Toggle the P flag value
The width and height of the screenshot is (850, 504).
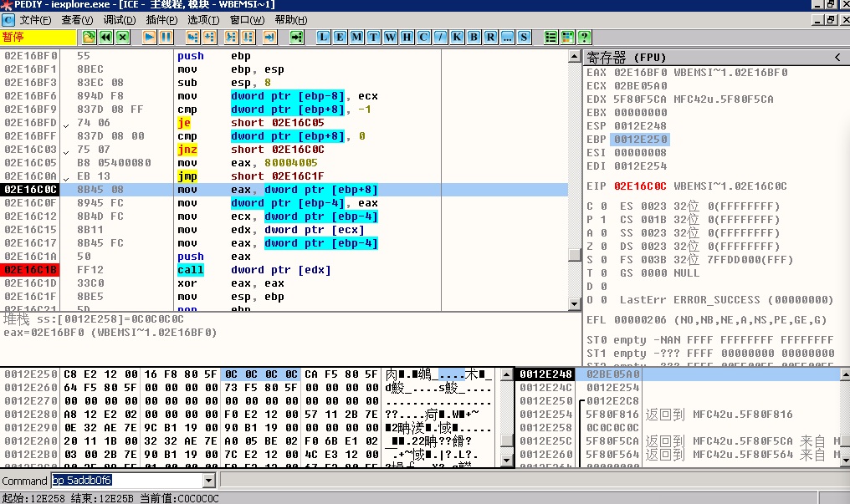(x=604, y=220)
